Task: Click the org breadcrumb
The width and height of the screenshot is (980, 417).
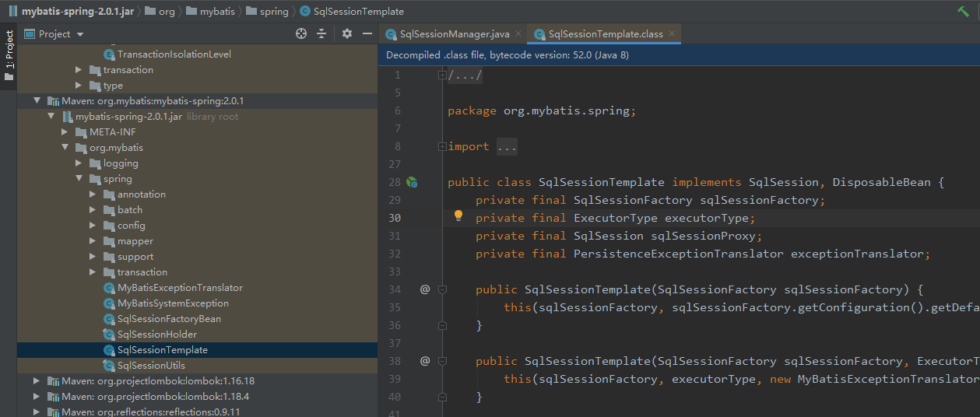Action: [160, 12]
